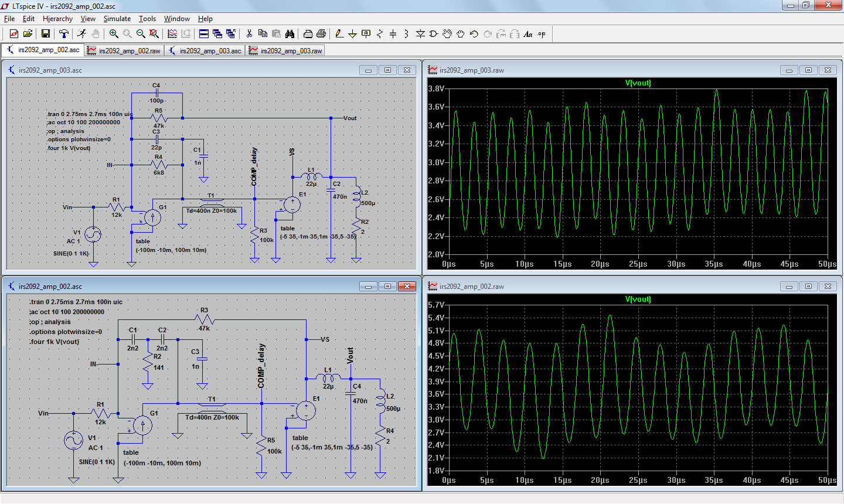This screenshot has height=504, width=844.
Task: Click the waveform autorange plot icon
Action: tap(172, 34)
